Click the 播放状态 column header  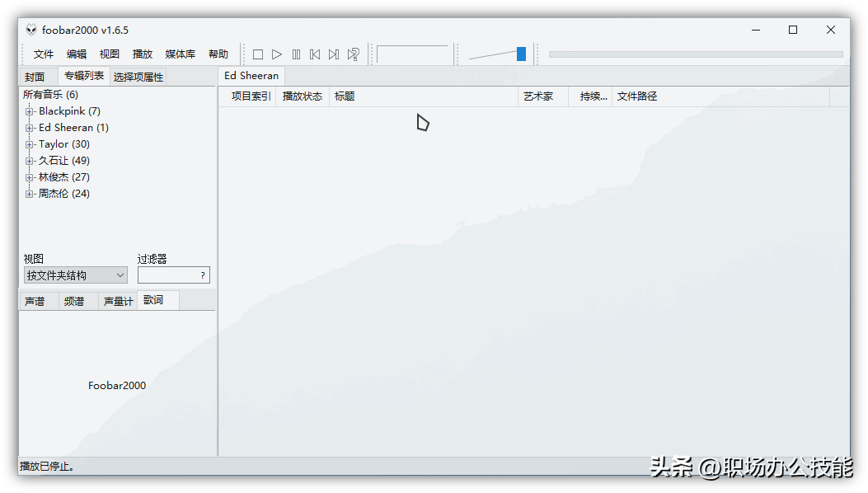[303, 96]
